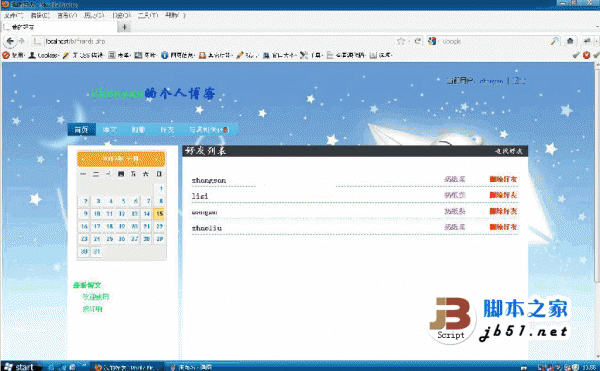Click the search magnifier icon in search box
The image size is (600, 371).
click(x=554, y=41)
